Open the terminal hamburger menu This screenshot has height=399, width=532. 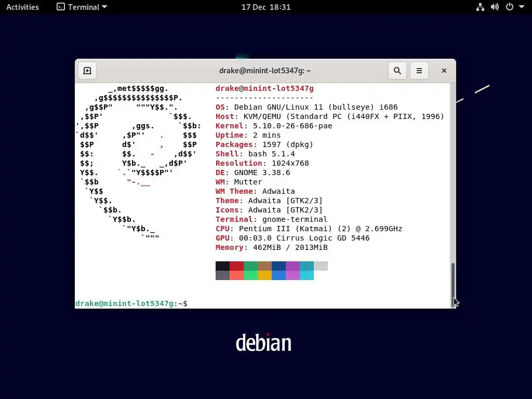419,71
